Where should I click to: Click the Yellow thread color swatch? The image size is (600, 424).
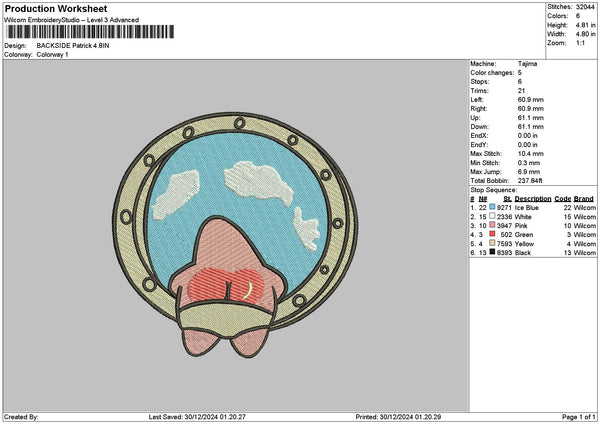coord(492,243)
